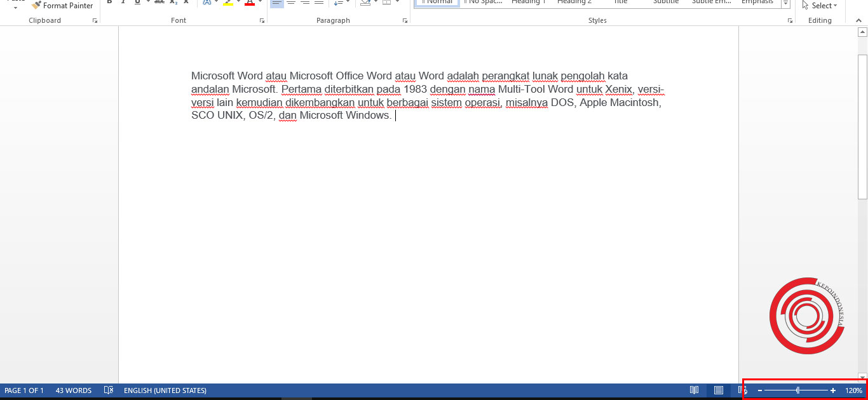Click the zoom out minus button
The image size is (868, 400).
point(760,390)
